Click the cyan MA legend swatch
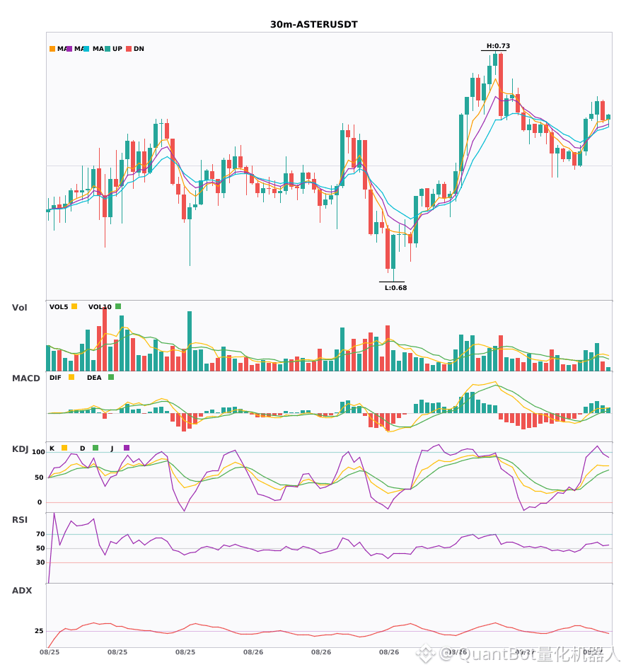626x672 pixels. pos(86,49)
